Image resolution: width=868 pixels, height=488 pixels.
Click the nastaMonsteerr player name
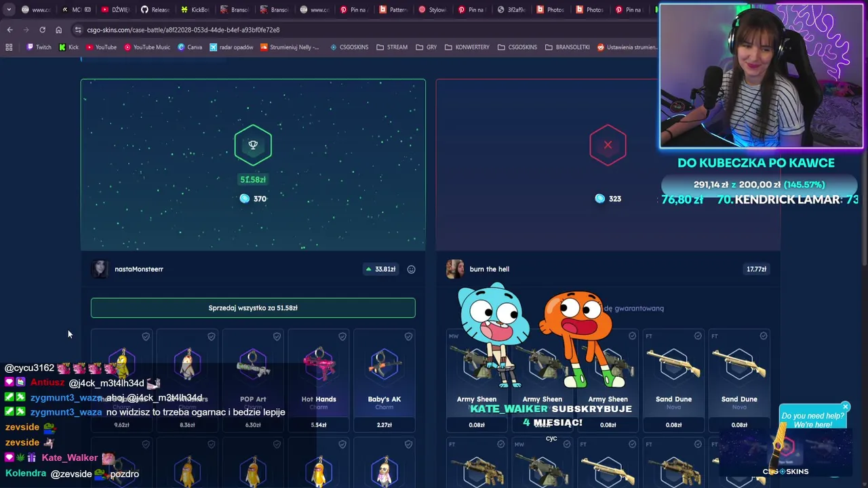click(x=139, y=269)
